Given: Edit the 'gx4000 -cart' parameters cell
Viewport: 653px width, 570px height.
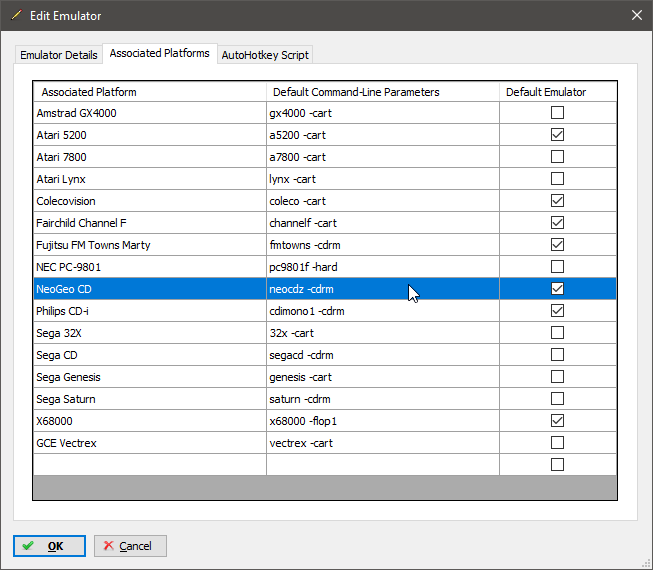Looking at the screenshot, I should coord(383,113).
